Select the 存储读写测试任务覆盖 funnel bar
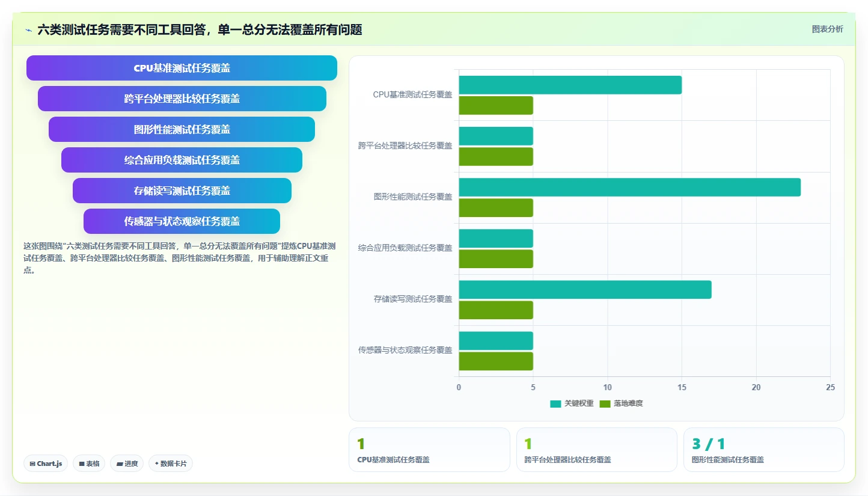 (x=182, y=191)
